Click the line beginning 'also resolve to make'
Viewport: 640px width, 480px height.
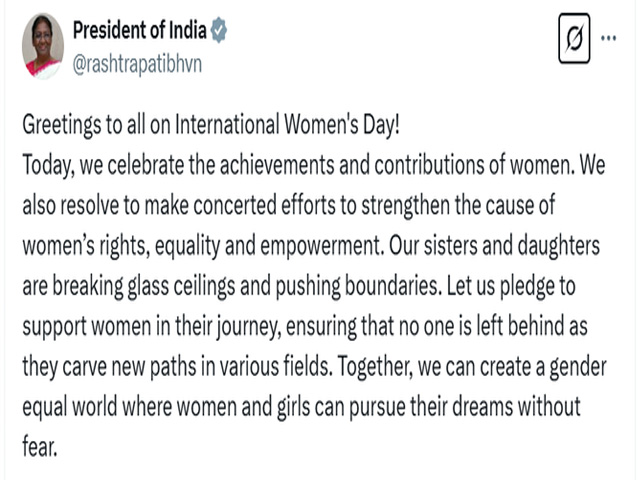[x=289, y=205]
